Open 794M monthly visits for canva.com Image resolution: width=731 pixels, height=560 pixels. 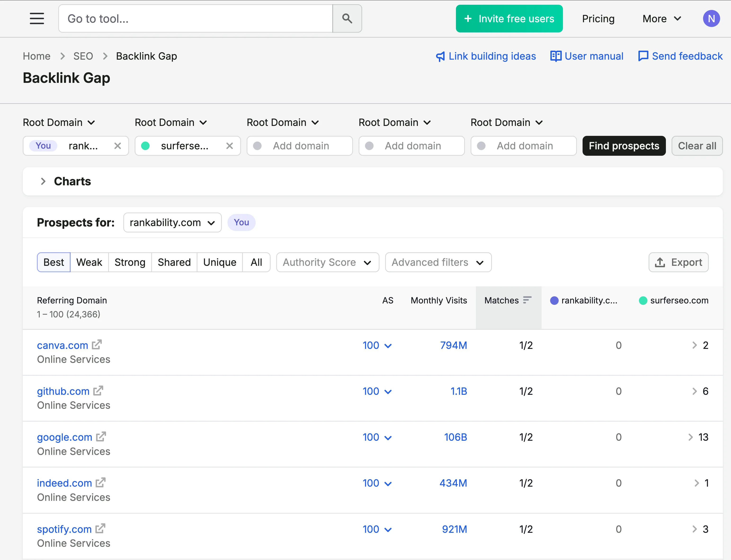point(453,345)
